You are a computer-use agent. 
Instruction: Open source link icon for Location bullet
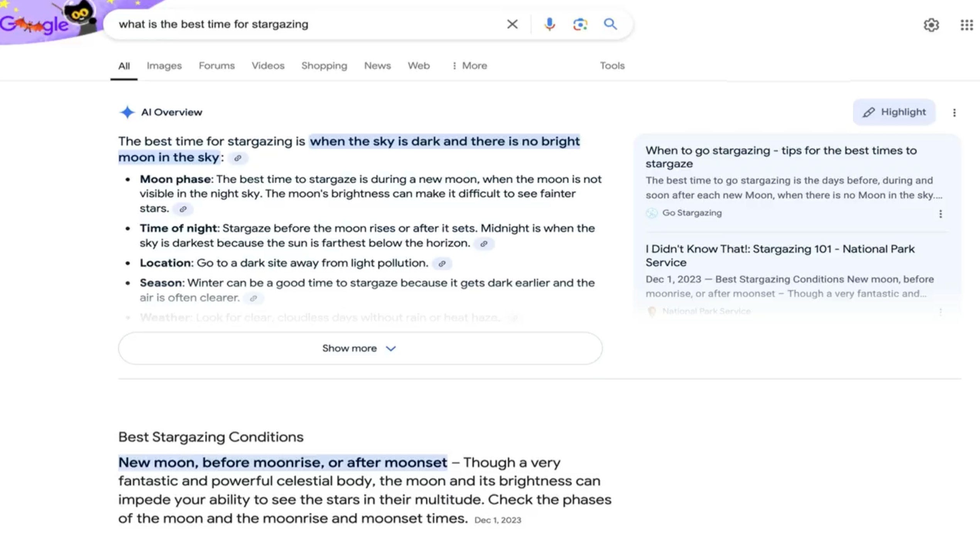pos(442,263)
